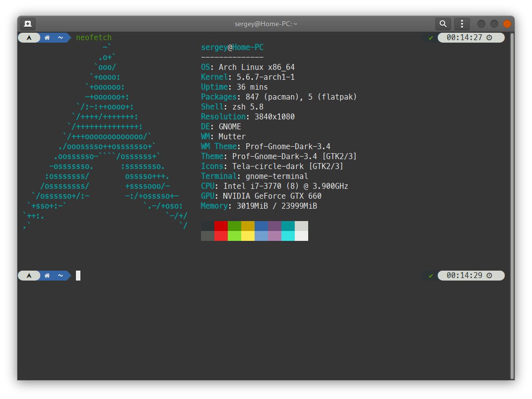Click the Kernel value 5.6.7-arch1-1
Viewport: 532px width, 399px height.
266,77
